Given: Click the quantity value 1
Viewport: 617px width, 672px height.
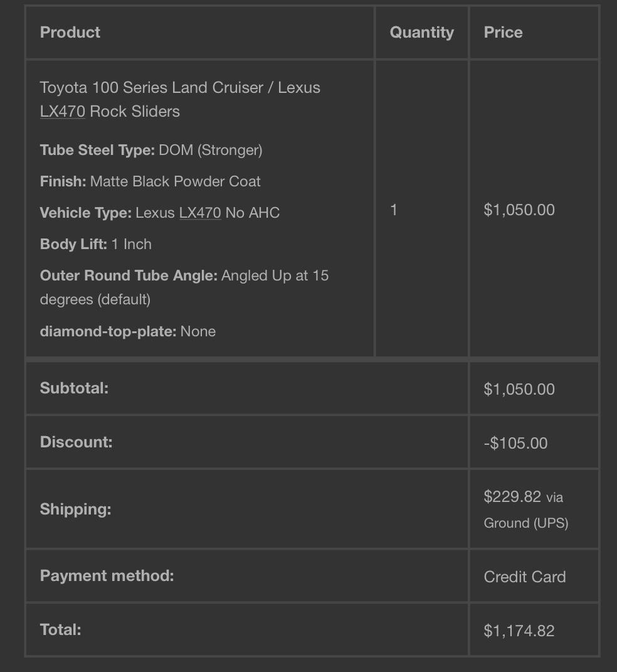Looking at the screenshot, I should tap(394, 210).
